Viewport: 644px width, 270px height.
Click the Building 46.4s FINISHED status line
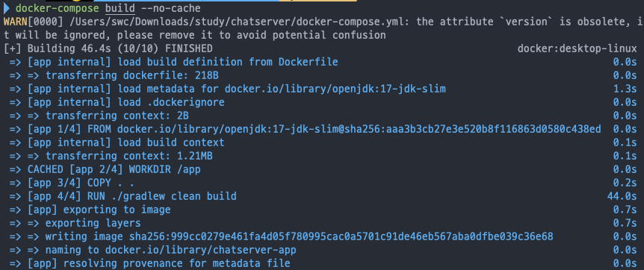(x=108, y=48)
